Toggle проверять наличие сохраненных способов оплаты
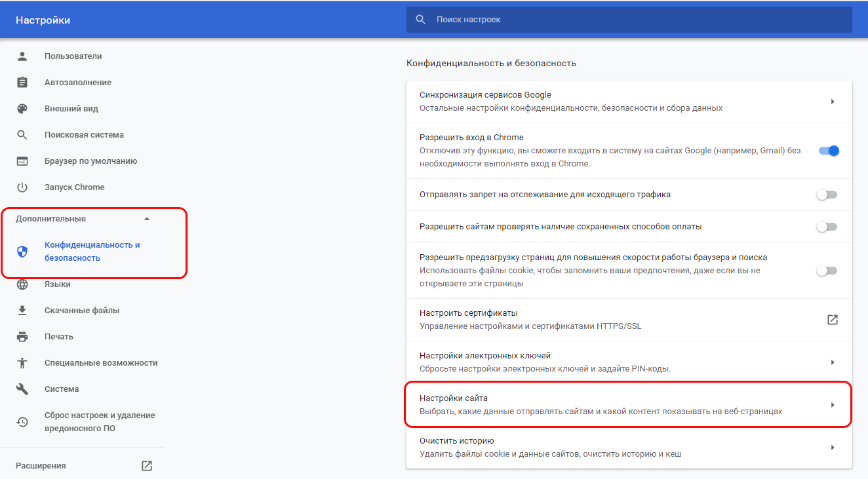 827,227
